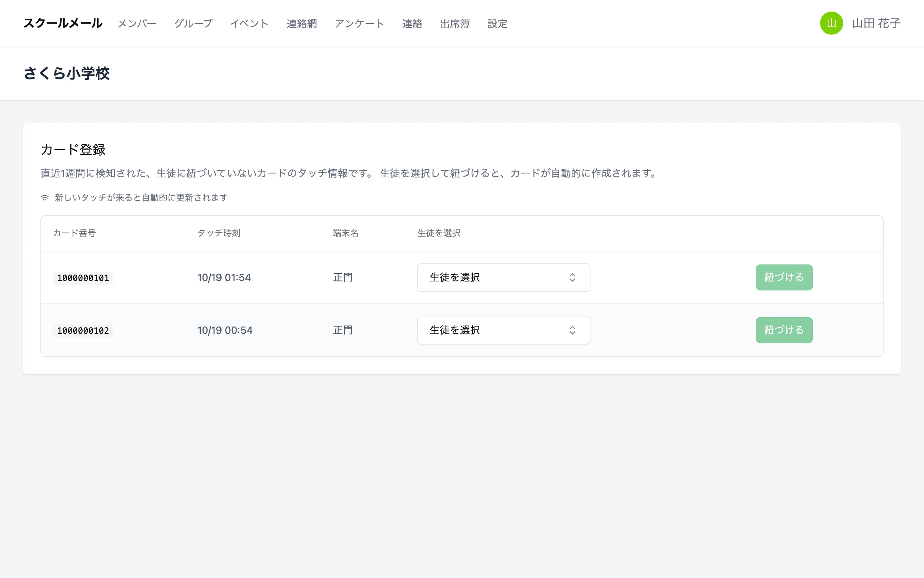Open the メンバー menu
This screenshot has width=924, height=578.
click(x=137, y=24)
